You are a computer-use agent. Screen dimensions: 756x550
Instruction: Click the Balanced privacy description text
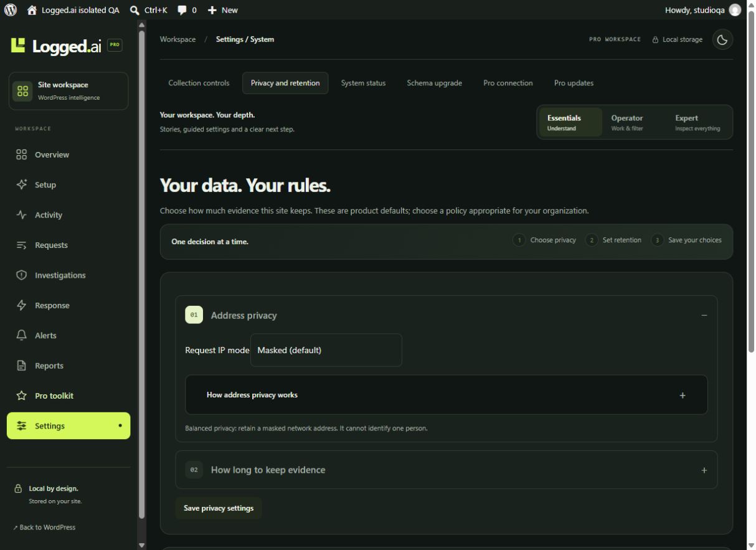coord(306,429)
